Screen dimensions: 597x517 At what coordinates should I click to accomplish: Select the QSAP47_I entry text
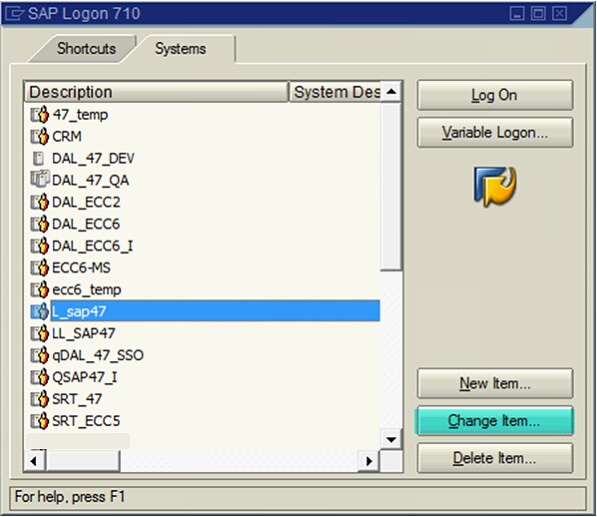(85, 377)
